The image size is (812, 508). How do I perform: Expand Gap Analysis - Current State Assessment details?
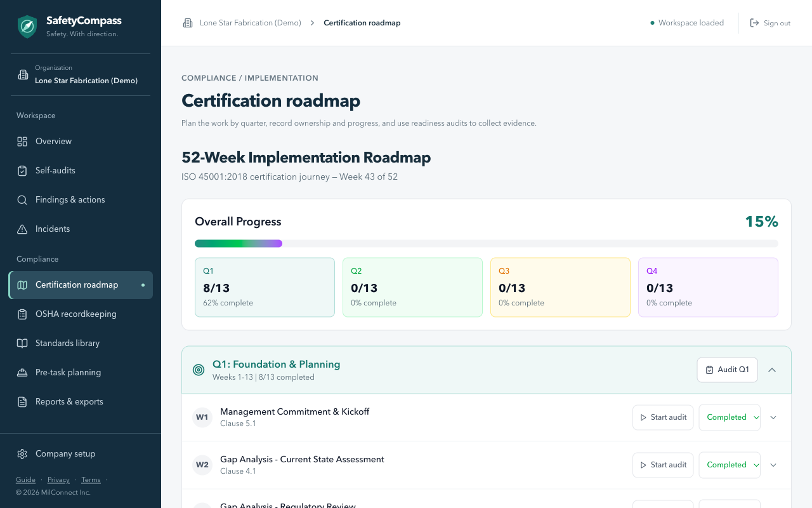(773, 465)
